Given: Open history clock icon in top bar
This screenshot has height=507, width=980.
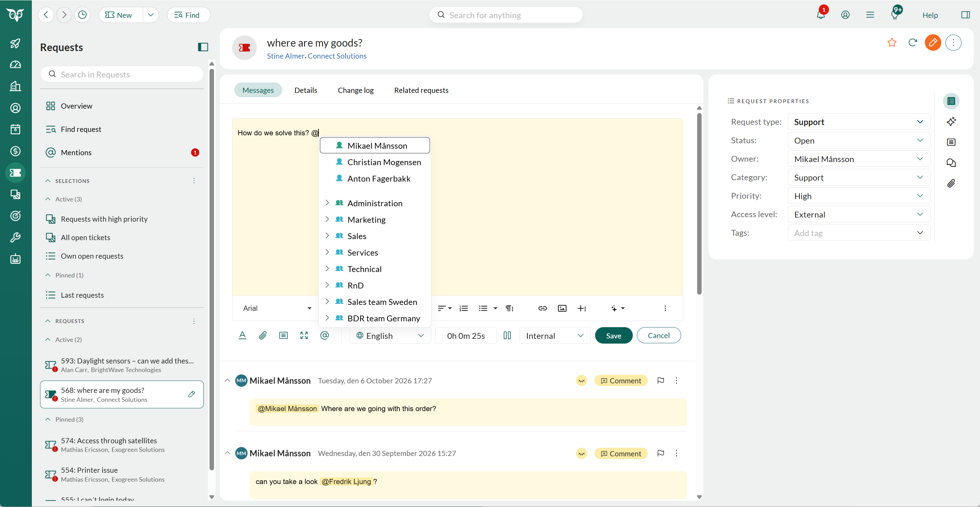Looking at the screenshot, I should (x=83, y=15).
